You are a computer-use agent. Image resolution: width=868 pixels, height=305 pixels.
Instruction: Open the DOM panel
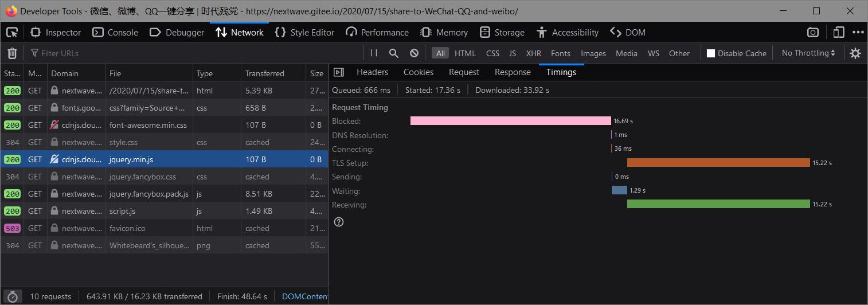(x=628, y=33)
